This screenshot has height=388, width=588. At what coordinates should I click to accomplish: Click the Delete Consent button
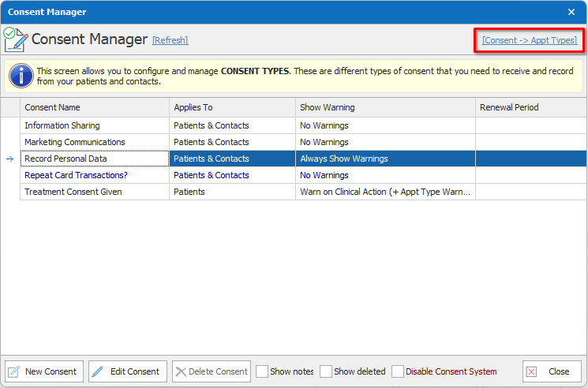tap(211, 371)
